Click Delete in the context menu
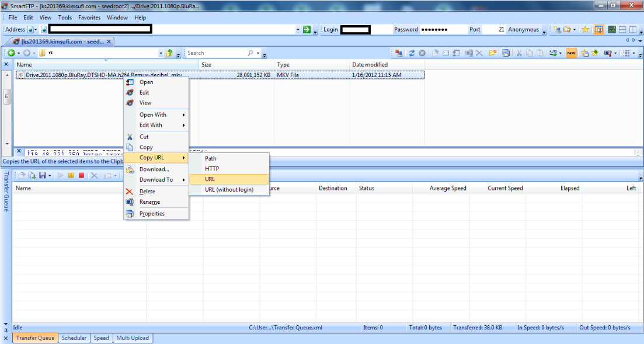 156,192
